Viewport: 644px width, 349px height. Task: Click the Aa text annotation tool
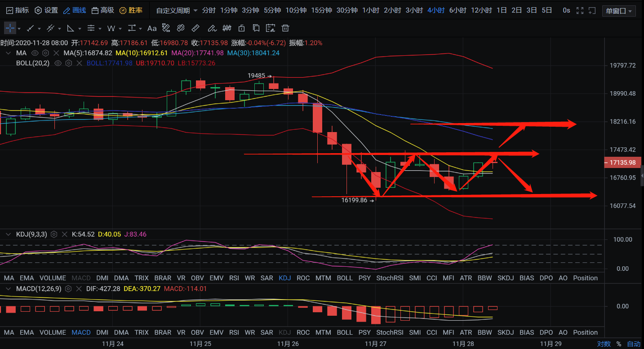click(x=152, y=28)
